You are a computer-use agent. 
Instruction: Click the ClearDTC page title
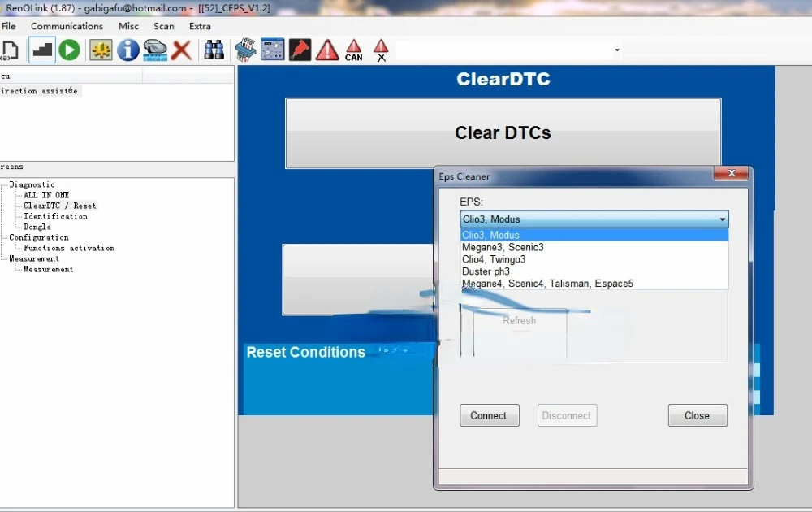click(503, 79)
